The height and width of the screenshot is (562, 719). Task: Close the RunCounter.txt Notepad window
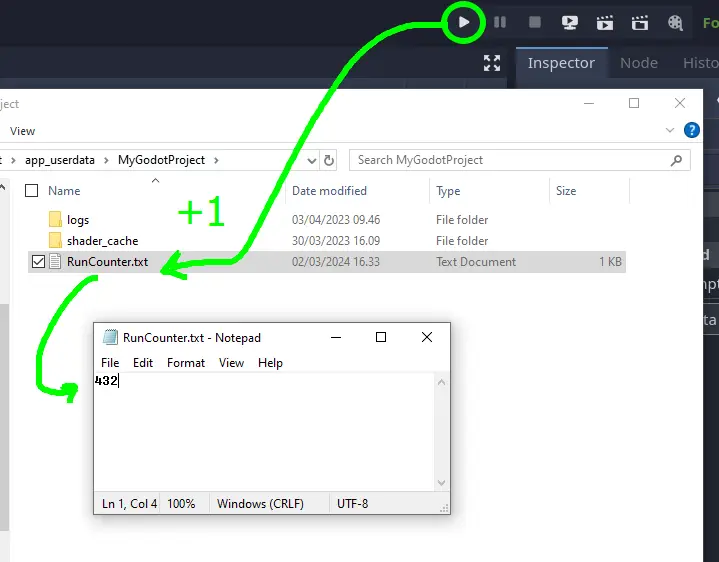click(427, 337)
